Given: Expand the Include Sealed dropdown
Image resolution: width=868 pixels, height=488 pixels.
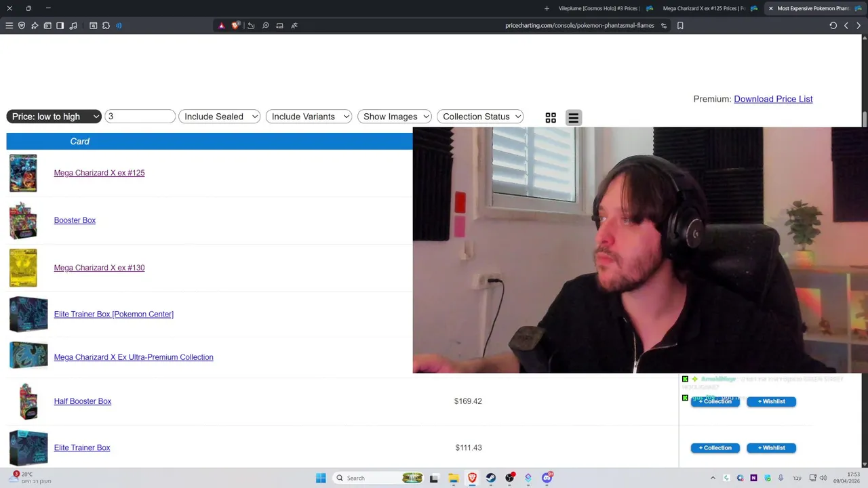Looking at the screenshot, I should [x=220, y=117].
